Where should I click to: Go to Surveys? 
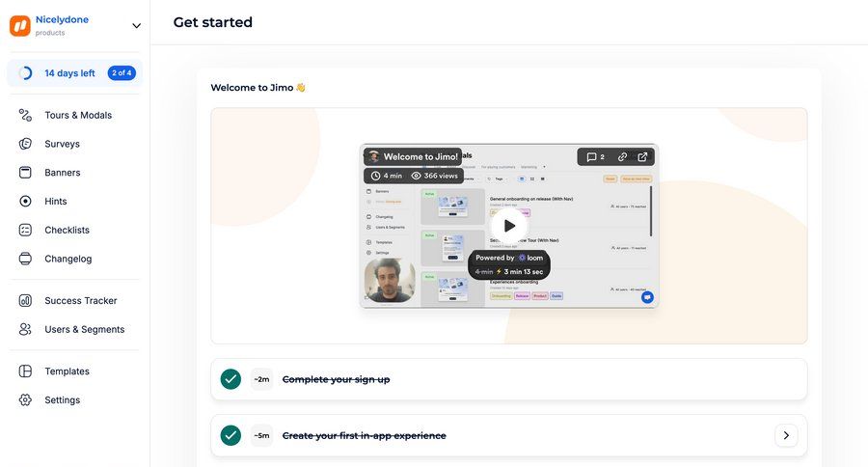click(62, 144)
